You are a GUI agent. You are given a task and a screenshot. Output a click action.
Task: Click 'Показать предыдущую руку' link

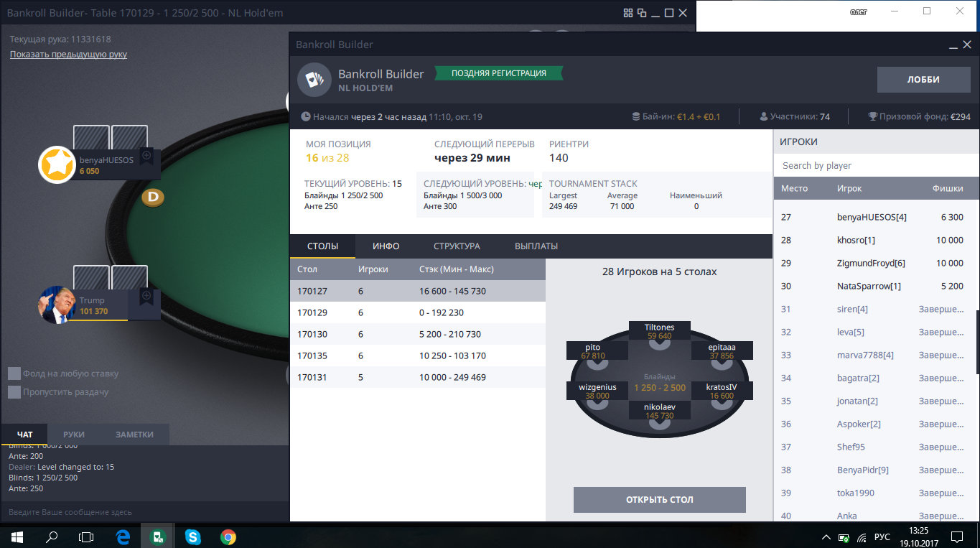(x=68, y=55)
